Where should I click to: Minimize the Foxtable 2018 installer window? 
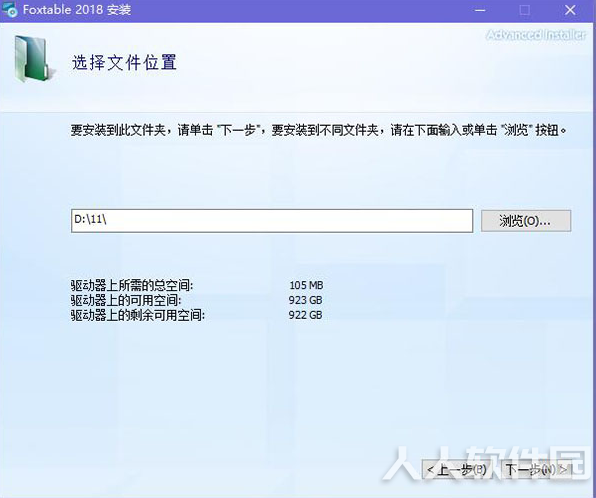point(480,10)
